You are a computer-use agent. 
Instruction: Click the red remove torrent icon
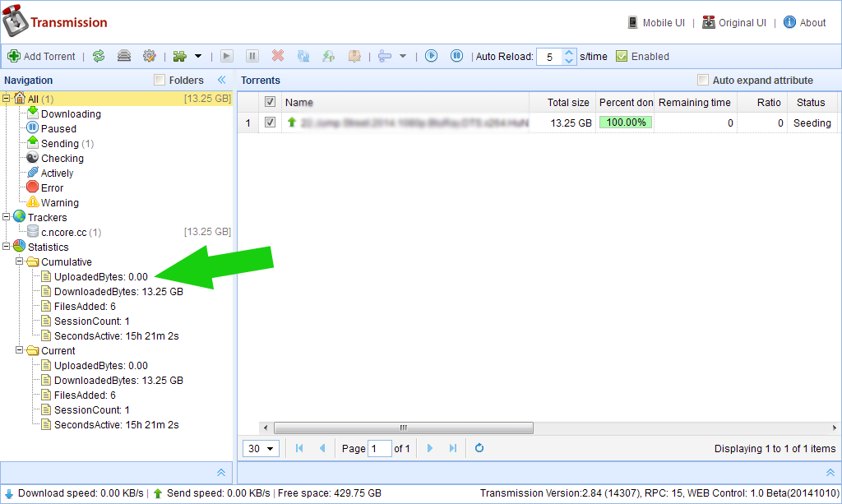coord(278,56)
